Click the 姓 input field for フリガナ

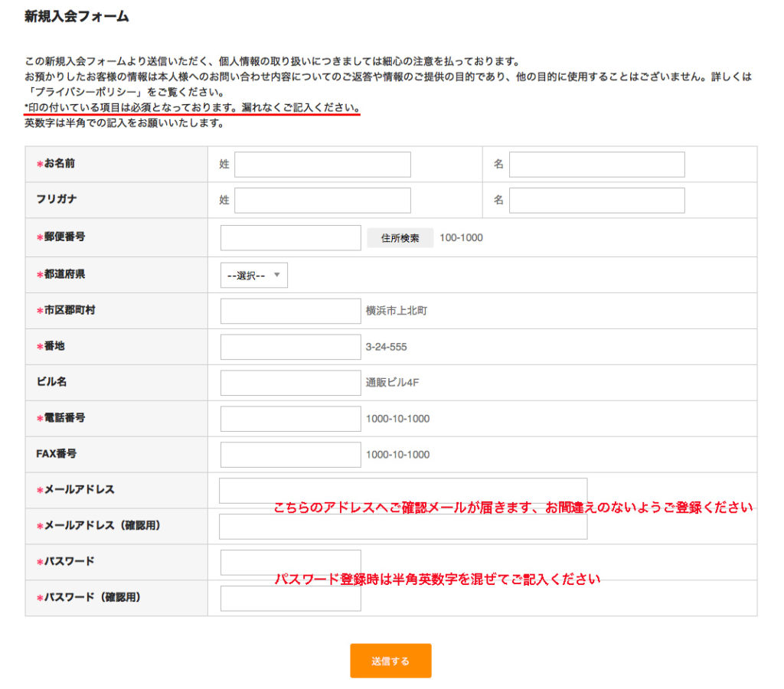pos(322,201)
